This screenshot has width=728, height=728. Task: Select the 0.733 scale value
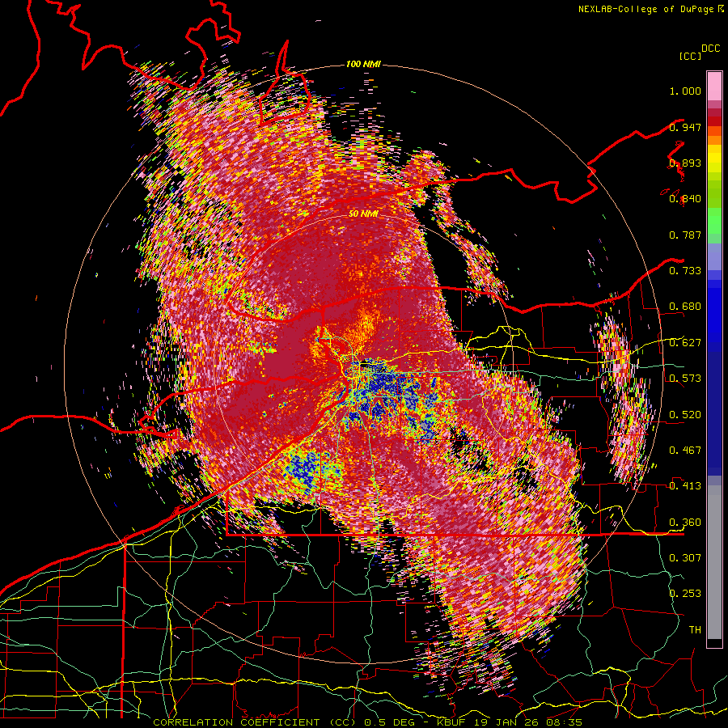[x=685, y=271]
